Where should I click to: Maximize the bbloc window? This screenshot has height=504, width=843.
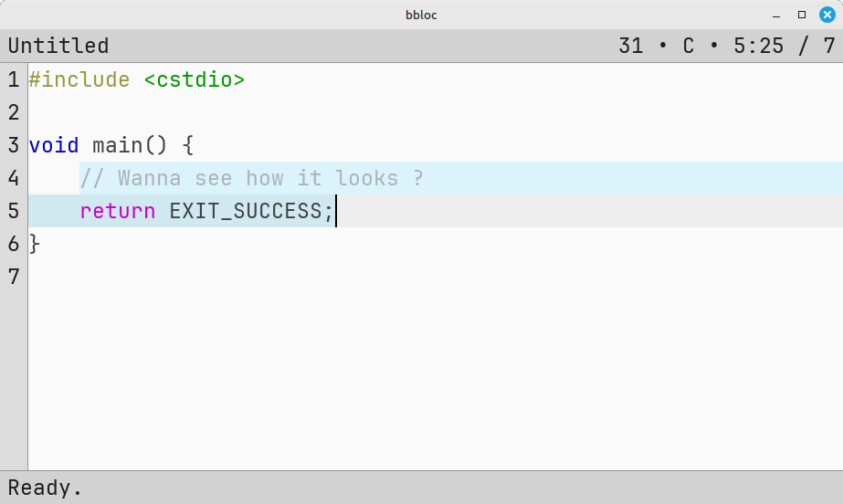802,15
